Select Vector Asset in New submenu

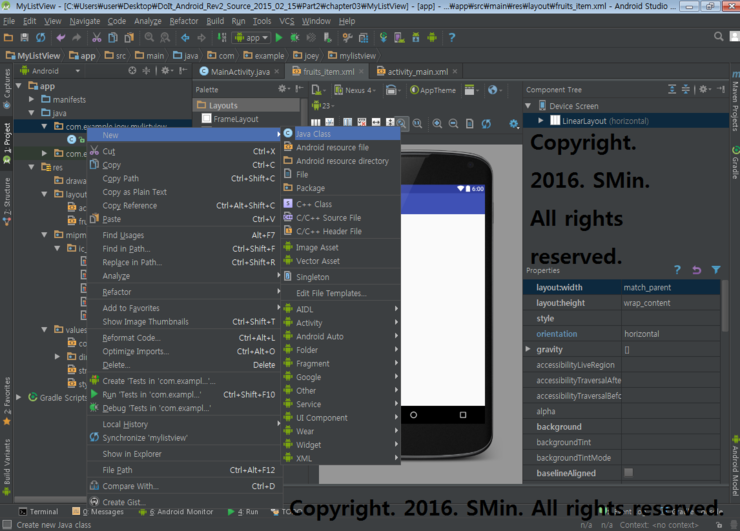pos(341,261)
